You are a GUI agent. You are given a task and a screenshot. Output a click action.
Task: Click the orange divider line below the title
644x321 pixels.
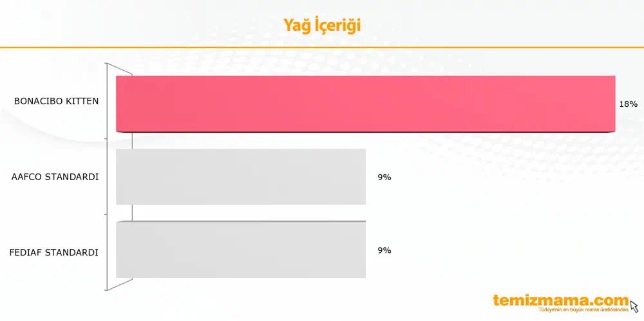322,48
